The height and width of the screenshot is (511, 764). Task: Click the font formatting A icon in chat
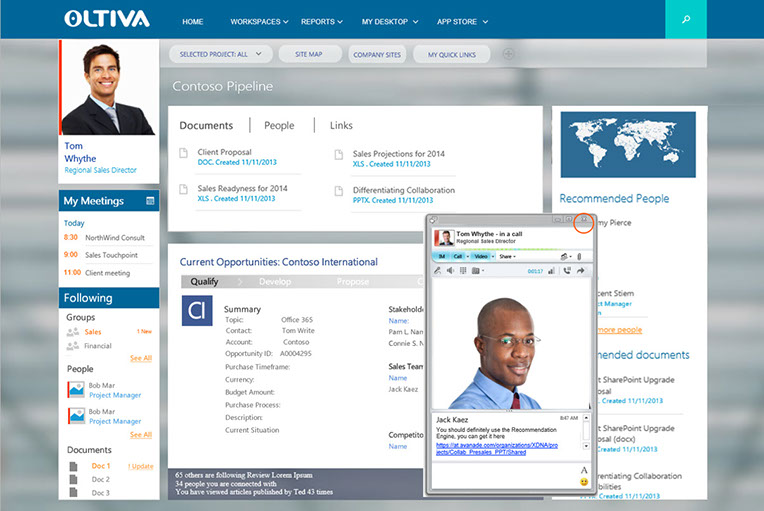click(583, 469)
